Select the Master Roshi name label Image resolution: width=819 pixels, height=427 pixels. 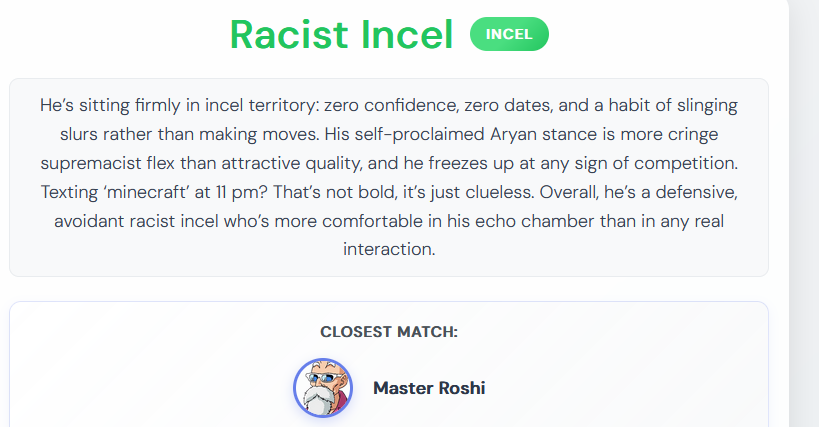coord(429,388)
